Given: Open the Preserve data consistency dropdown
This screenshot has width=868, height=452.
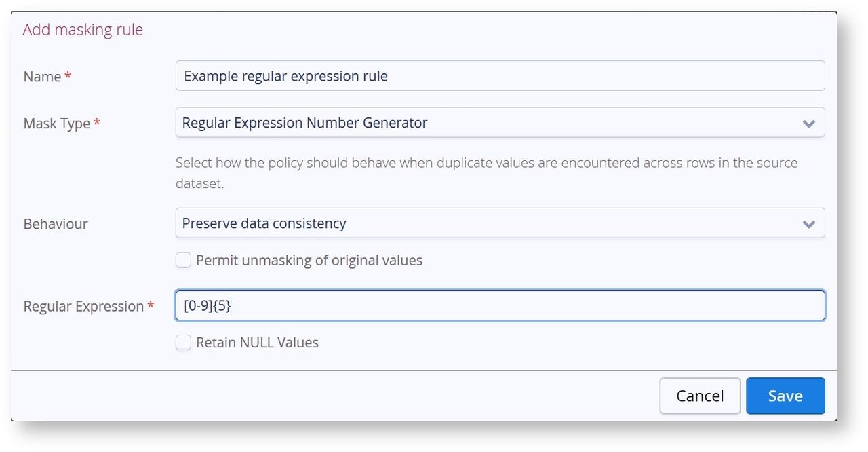Looking at the screenshot, I should [500, 223].
